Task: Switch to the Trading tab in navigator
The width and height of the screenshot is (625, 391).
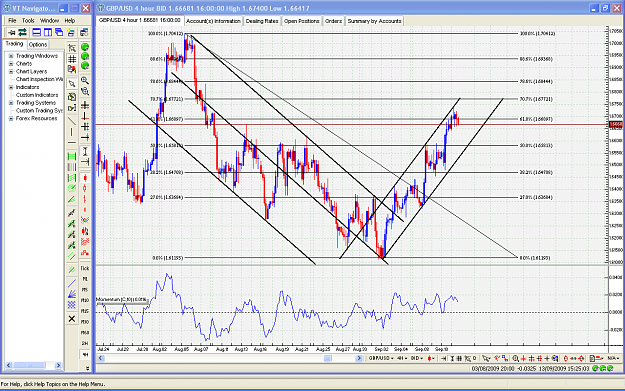Action: [14, 44]
